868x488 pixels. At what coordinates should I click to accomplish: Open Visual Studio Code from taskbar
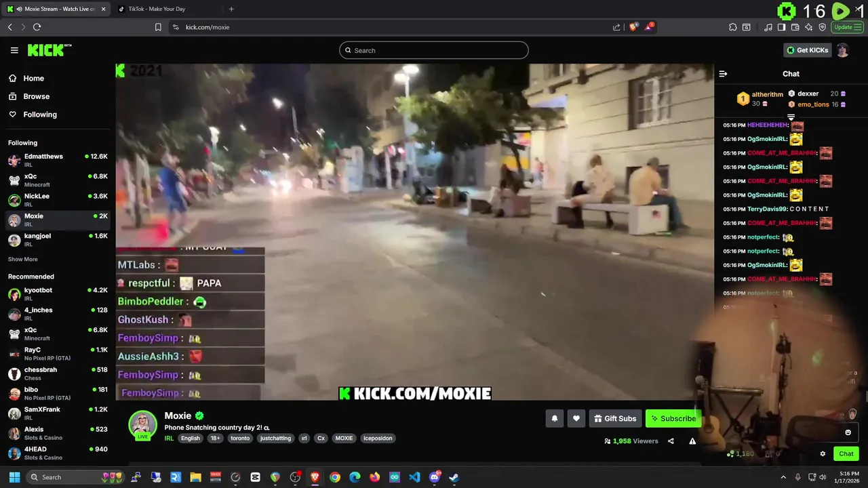[414, 477]
